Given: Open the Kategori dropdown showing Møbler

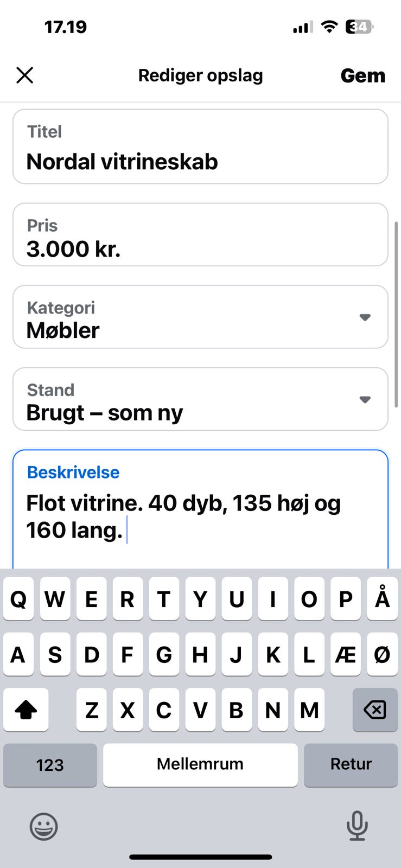Looking at the screenshot, I should click(200, 317).
